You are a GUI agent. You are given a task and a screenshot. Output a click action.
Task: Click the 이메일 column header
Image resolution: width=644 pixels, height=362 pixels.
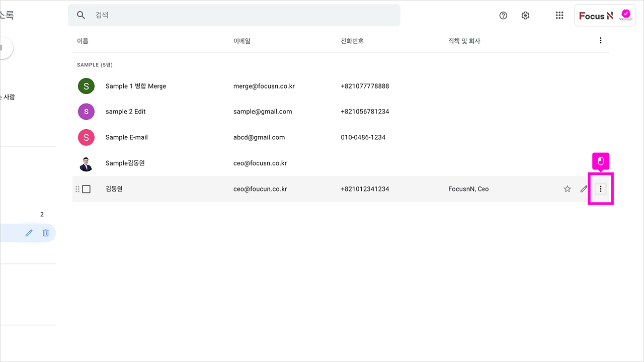[242, 41]
